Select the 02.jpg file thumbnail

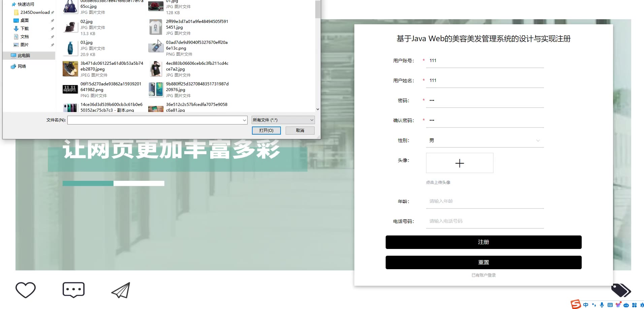click(x=70, y=27)
